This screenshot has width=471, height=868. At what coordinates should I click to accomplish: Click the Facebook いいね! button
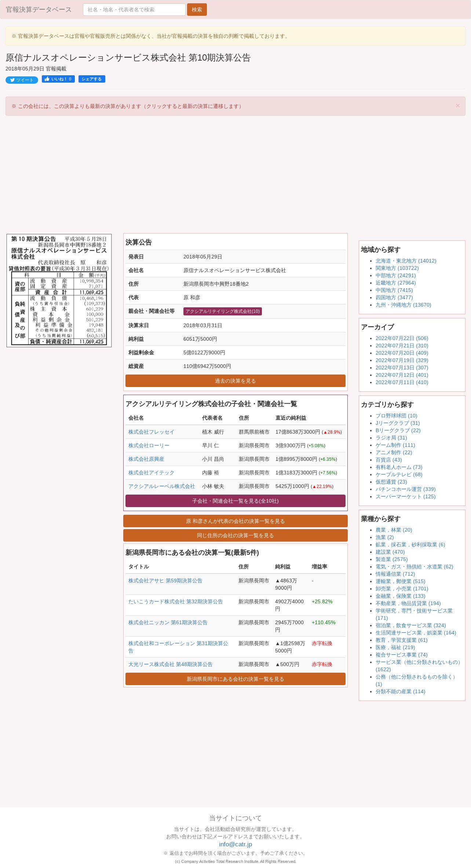(x=58, y=79)
